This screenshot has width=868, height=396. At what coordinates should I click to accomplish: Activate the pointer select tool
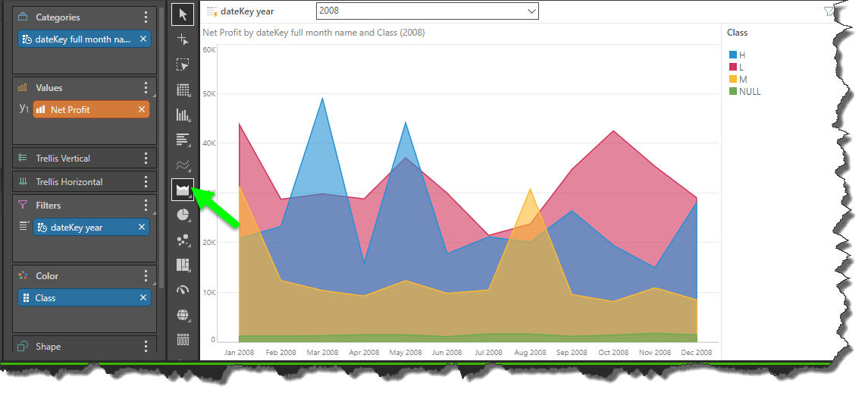(182, 14)
